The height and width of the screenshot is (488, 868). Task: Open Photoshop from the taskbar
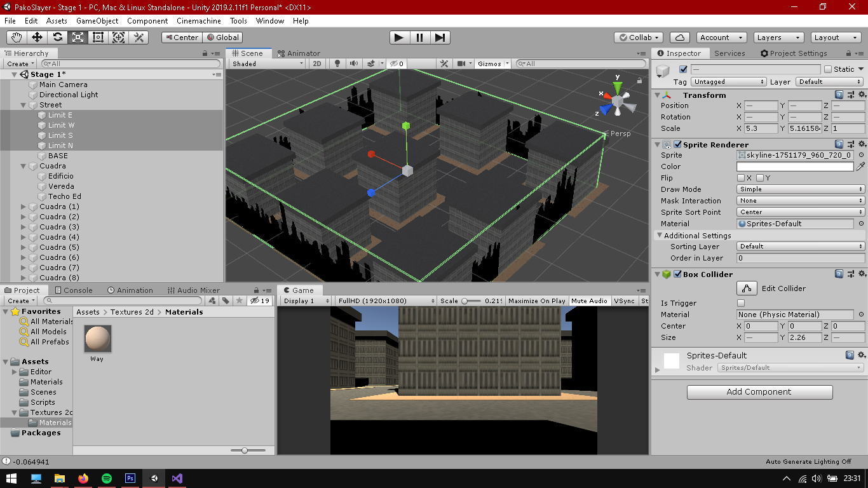(130, 478)
